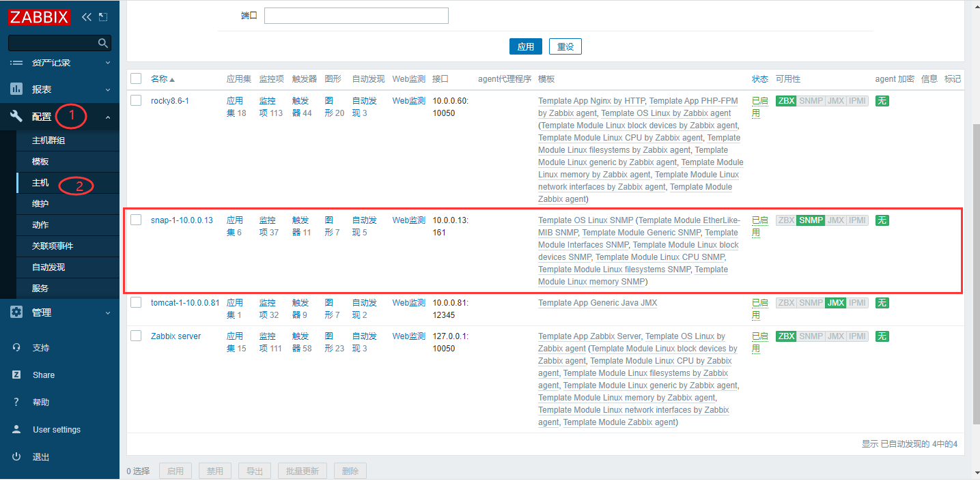This screenshot has height=481, width=980.
Task: Toggle 已启用 status of tomcat-1-10.0.0.81
Action: 759,309
